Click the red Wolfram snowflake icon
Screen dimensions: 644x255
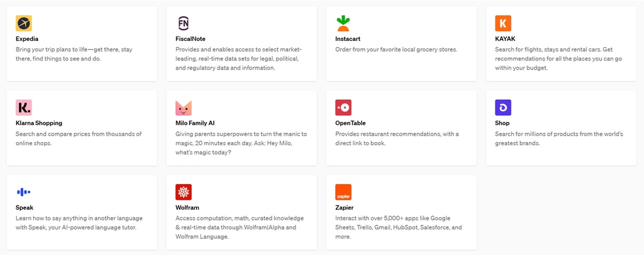click(x=184, y=192)
